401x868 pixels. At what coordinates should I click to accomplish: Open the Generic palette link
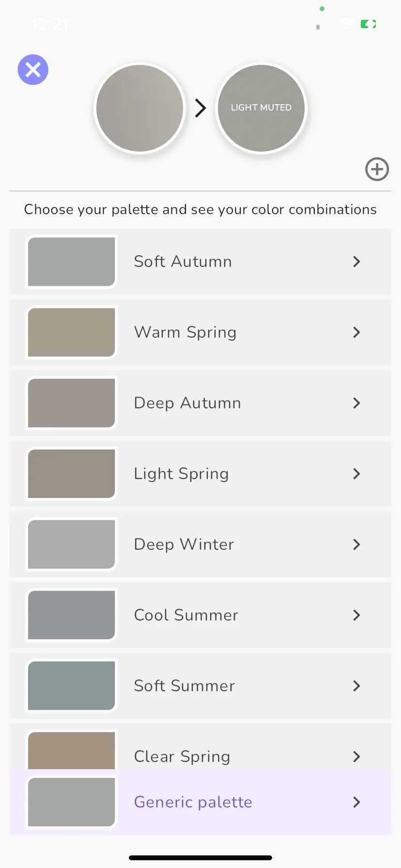[x=193, y=802]
